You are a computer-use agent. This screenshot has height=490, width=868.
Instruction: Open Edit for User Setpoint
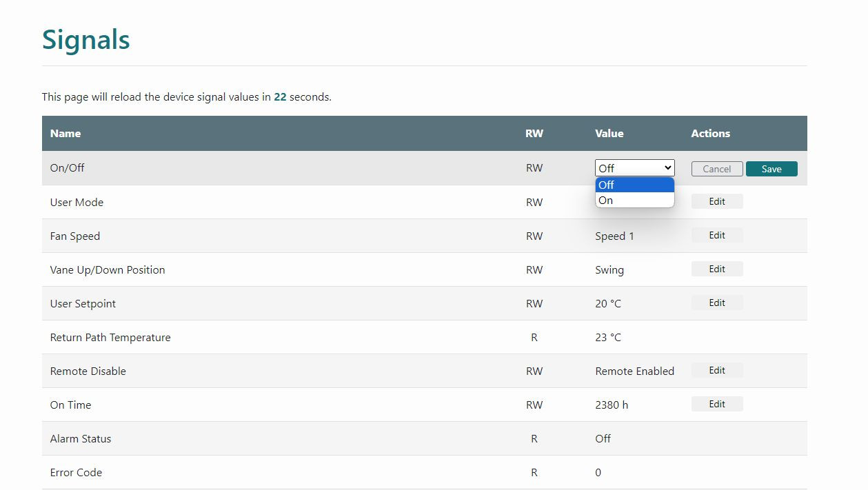717,303
